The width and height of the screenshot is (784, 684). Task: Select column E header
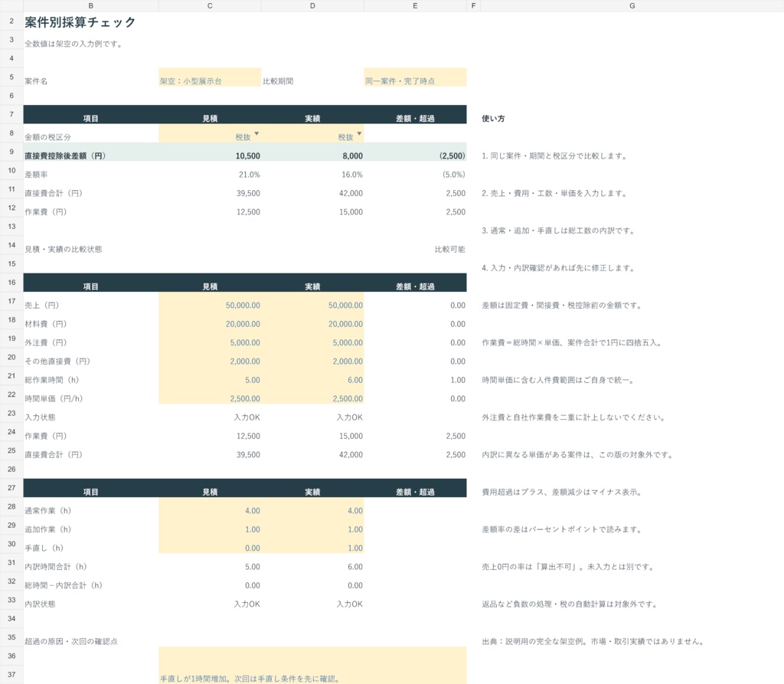coord(415,6)
